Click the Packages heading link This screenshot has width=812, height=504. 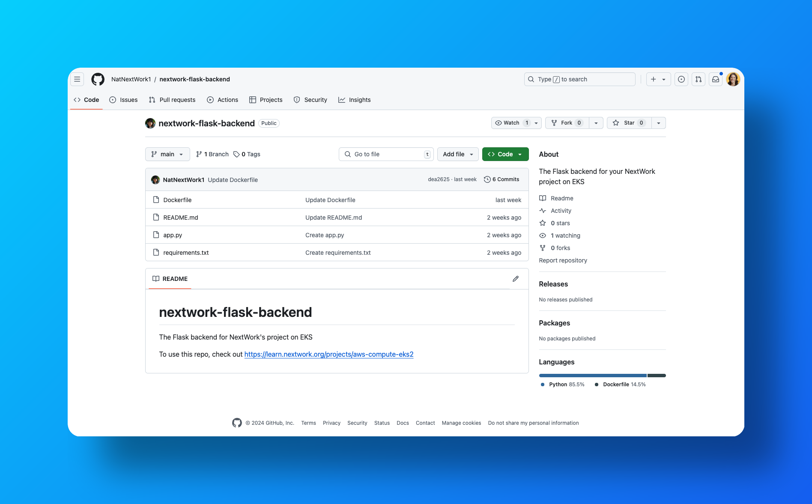pyautogui.click(x=554, y=323)
